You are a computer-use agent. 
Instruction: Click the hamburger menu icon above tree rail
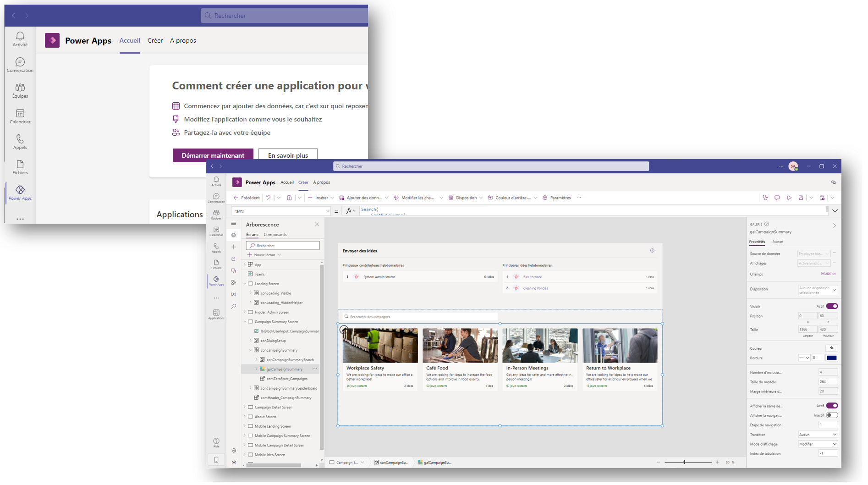tap(234, 223)
